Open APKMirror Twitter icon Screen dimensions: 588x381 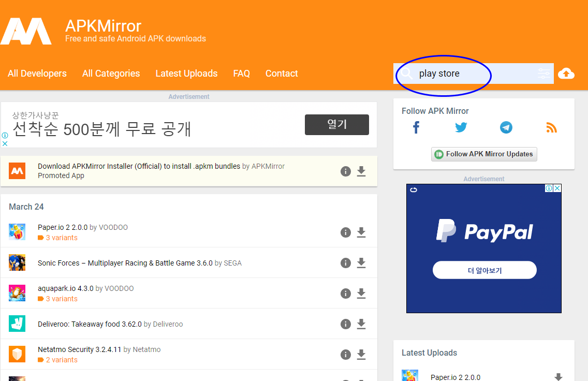pos(461,127)
